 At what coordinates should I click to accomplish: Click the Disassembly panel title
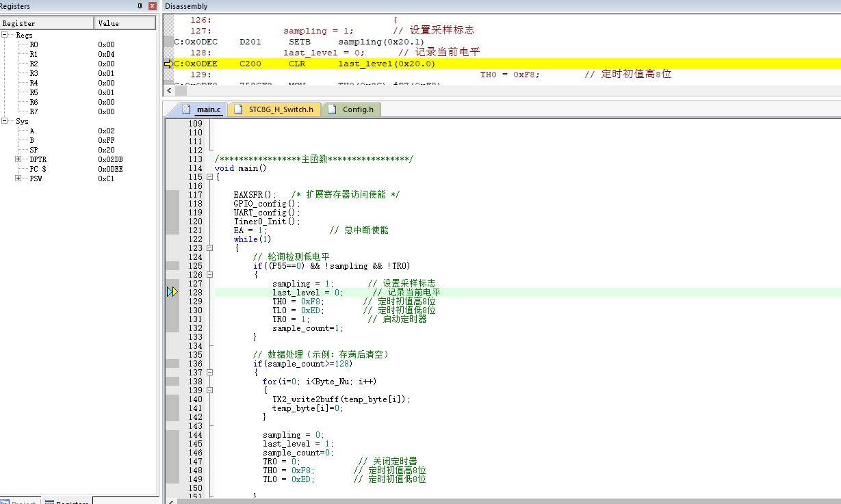(x=186, y=6)
